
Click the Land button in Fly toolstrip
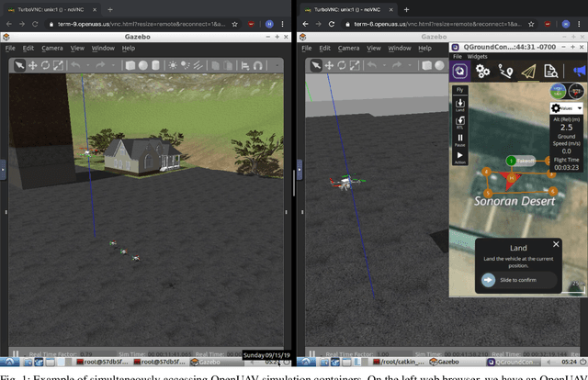click(x=460, y=105)
